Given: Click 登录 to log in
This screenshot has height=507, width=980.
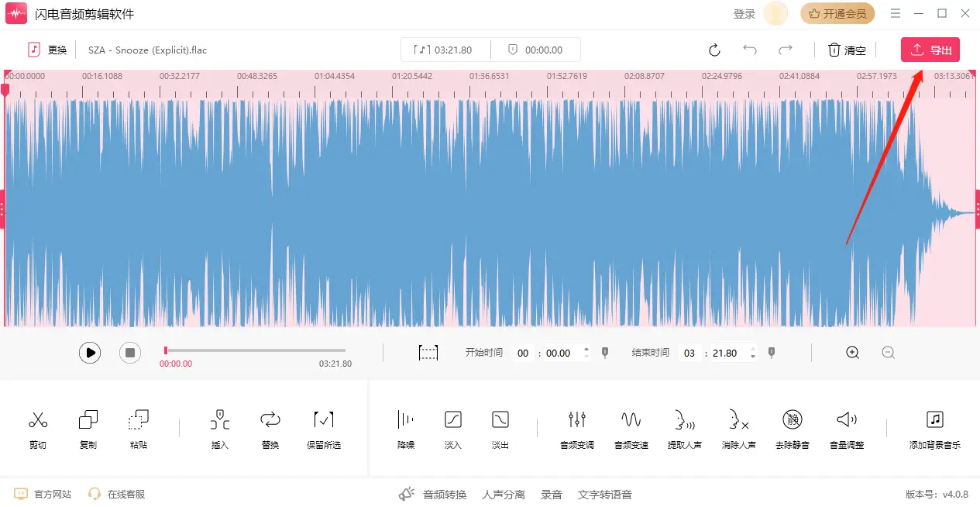Looking at the screenshot, I should (744, 14).
